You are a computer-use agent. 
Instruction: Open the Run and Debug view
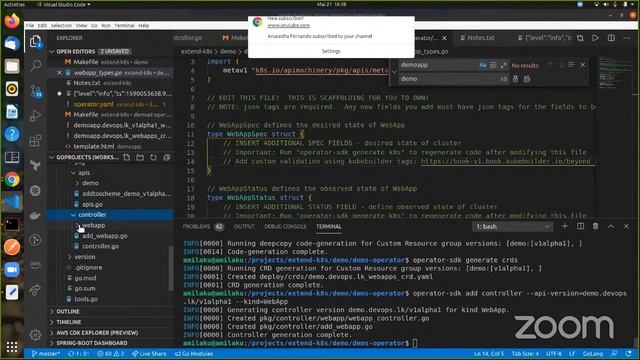36,116
